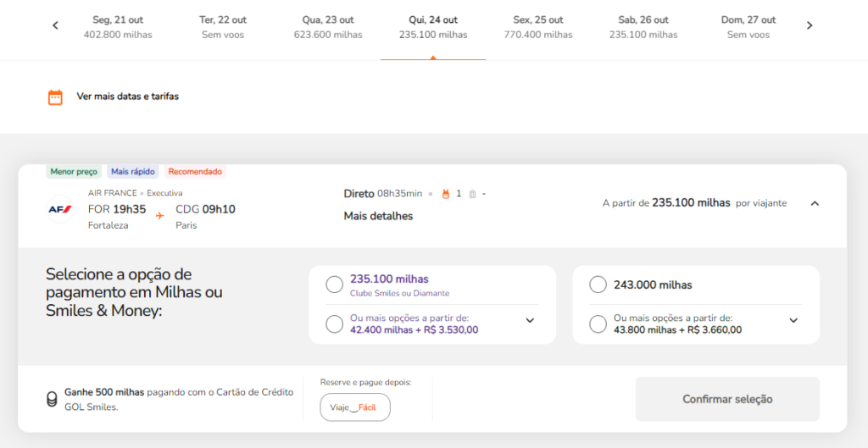Select the Dom, 27 out date tab
The width and height of the screenshot is (868, 448).
(x=748, y=27)
